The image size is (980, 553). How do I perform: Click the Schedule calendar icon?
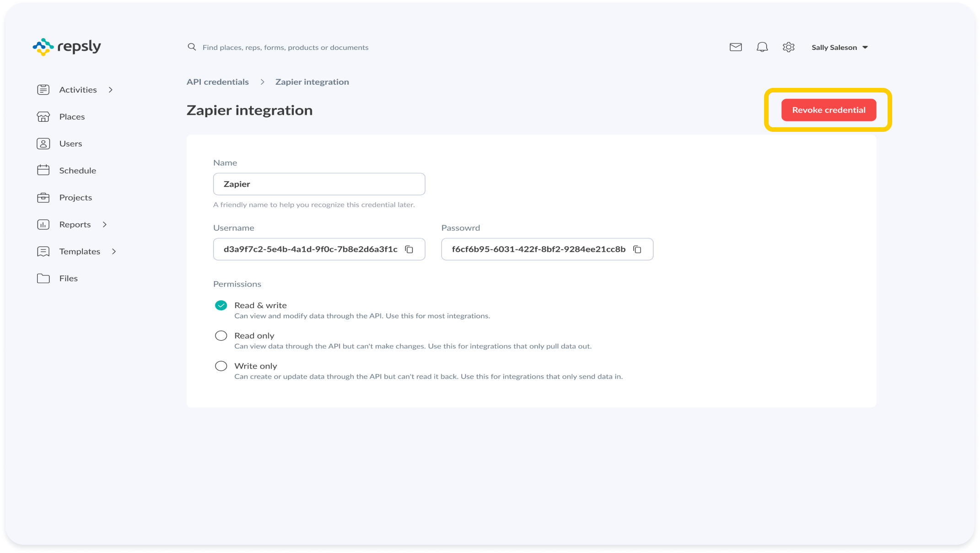click(43, 170)
